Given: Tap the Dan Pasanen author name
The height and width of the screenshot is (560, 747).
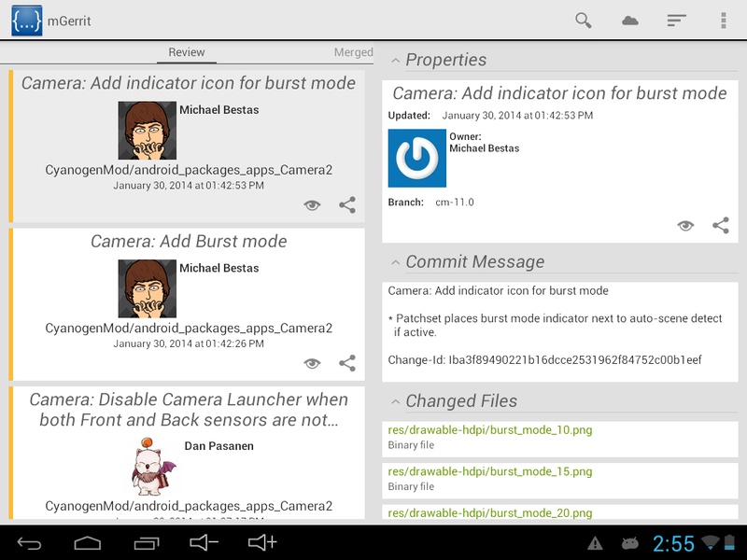Looking at the screenshot, I should [x=219, y=446].
